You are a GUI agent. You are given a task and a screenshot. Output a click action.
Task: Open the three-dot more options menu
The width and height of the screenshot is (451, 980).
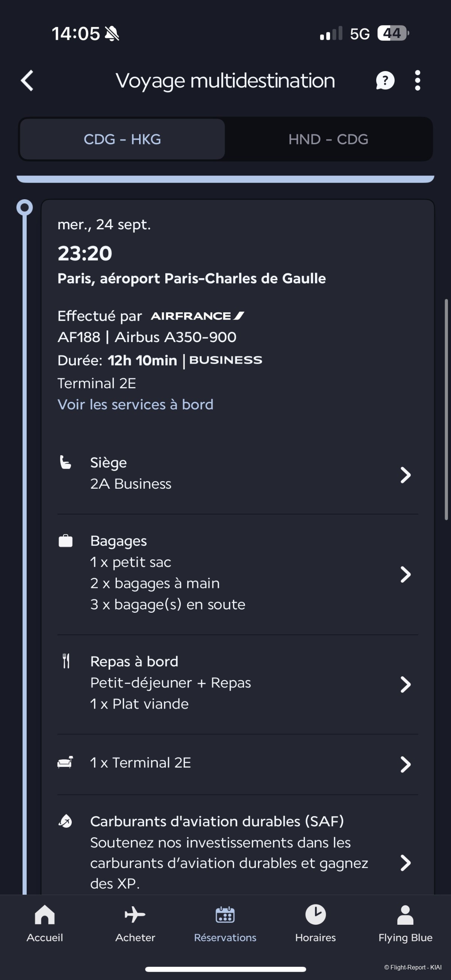418,81
